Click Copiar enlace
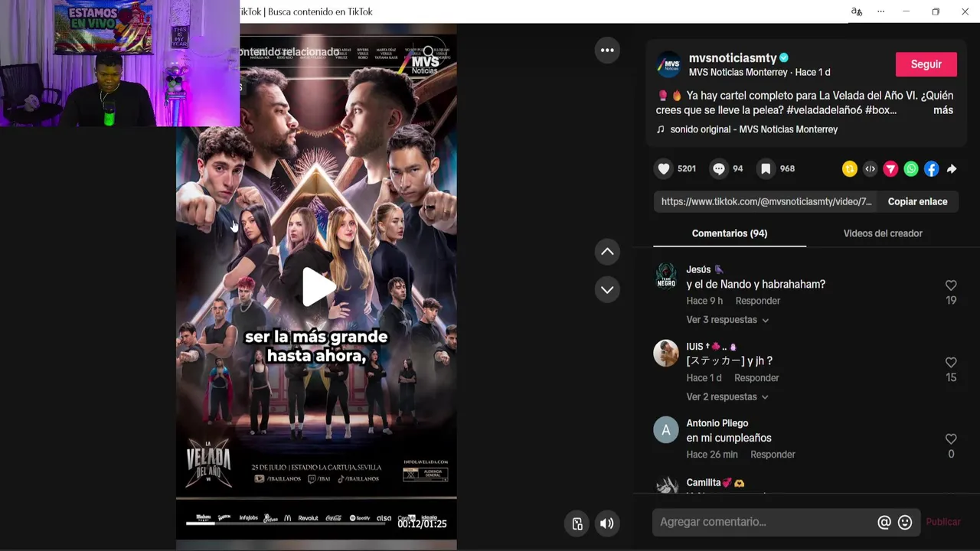 click(x=917, y=202)
